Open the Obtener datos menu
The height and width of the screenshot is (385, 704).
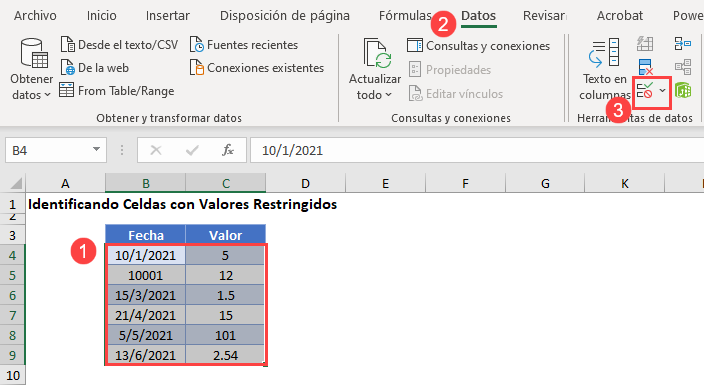coord(31,69)
